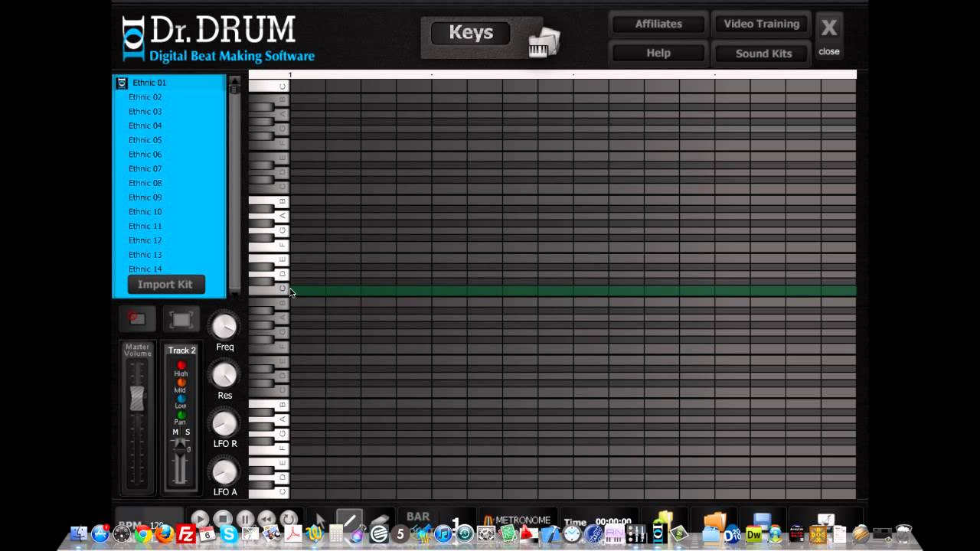Click the Master Volume fader handle
This screenshot has width=980, height=551.
pos(136,399)
